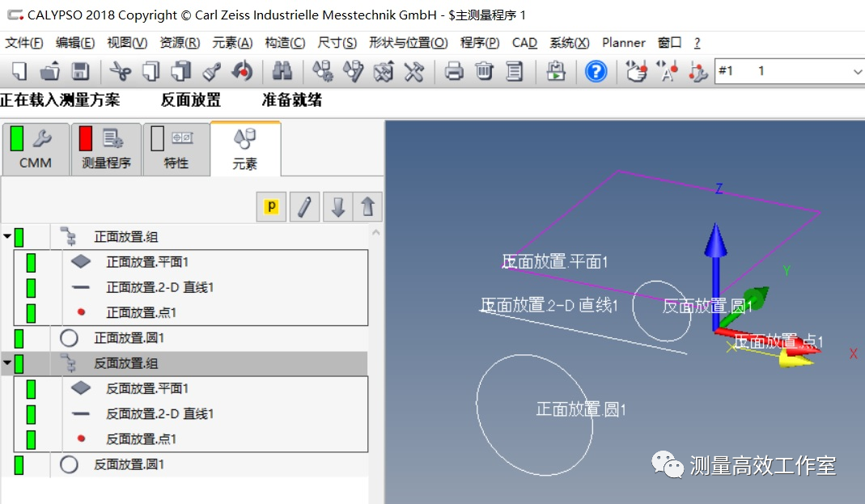The height and width of the screenshot is (504, 865).
Task: Click the scroll up arrow of element list
Action: point(375,233)
